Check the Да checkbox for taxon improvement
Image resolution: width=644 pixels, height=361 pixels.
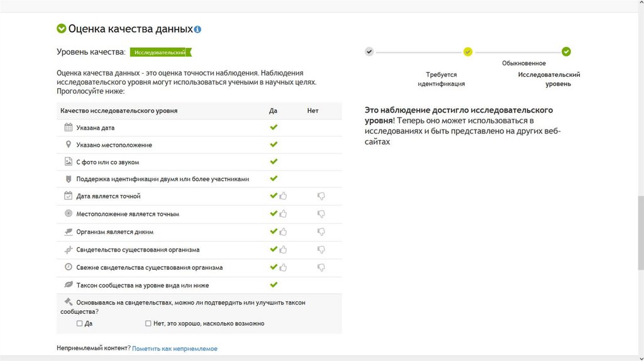tap(80, 324)
